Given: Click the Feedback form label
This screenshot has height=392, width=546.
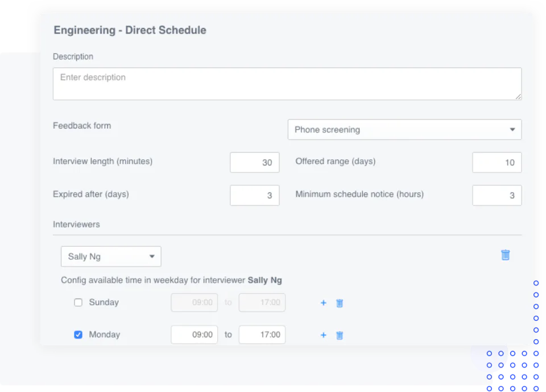Looking at the screenshot, I should click(82, 125).
